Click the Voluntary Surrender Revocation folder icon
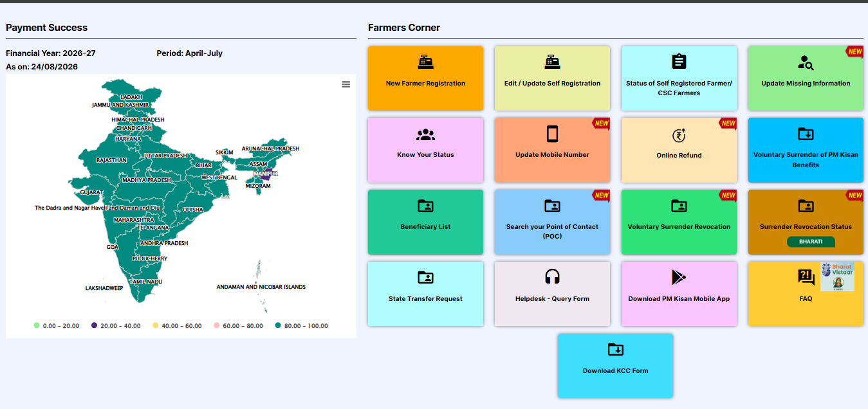 [679, 206]
